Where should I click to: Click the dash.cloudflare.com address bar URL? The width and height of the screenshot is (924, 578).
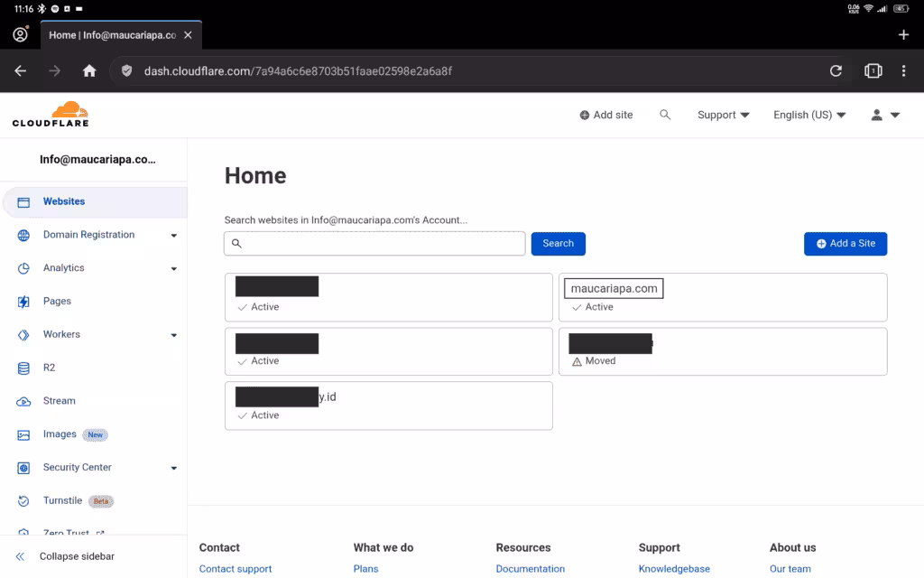pyautogui.click(x=298, y=71)
